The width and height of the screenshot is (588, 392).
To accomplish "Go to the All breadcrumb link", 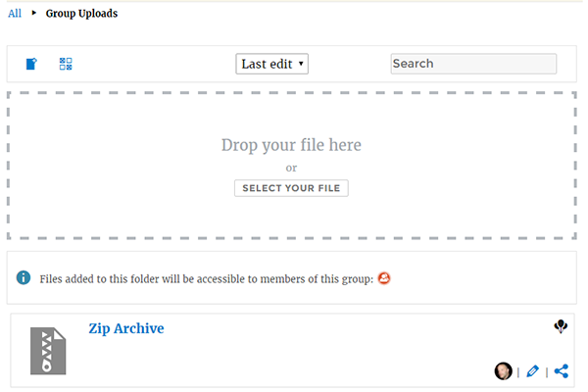I will [15, 14].
